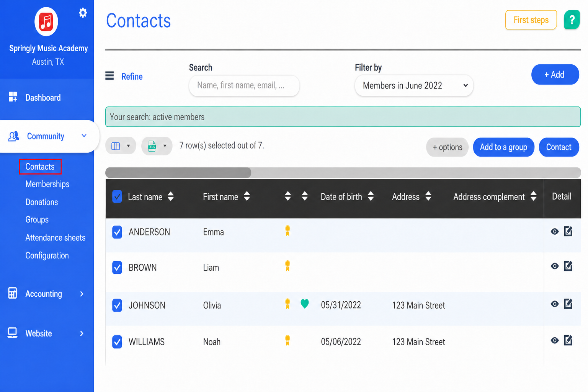Go to Attendance sheets
588x392 pixels.
(56, 238)
